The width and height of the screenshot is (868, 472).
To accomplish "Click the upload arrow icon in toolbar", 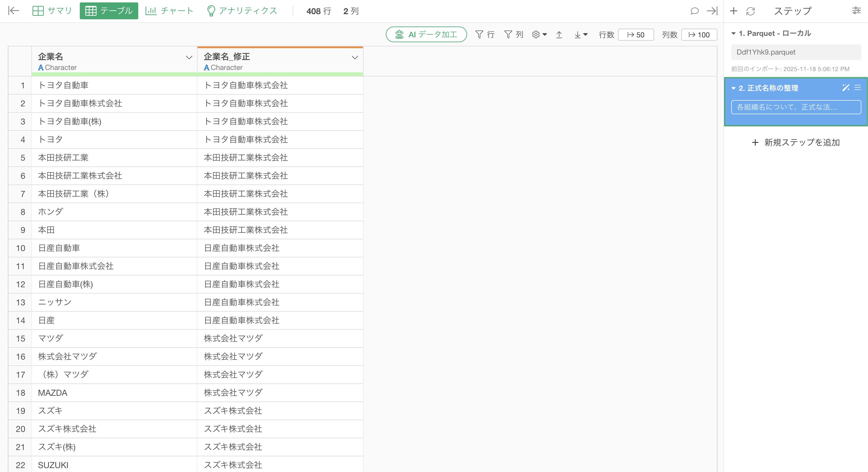I will point(559,35).
